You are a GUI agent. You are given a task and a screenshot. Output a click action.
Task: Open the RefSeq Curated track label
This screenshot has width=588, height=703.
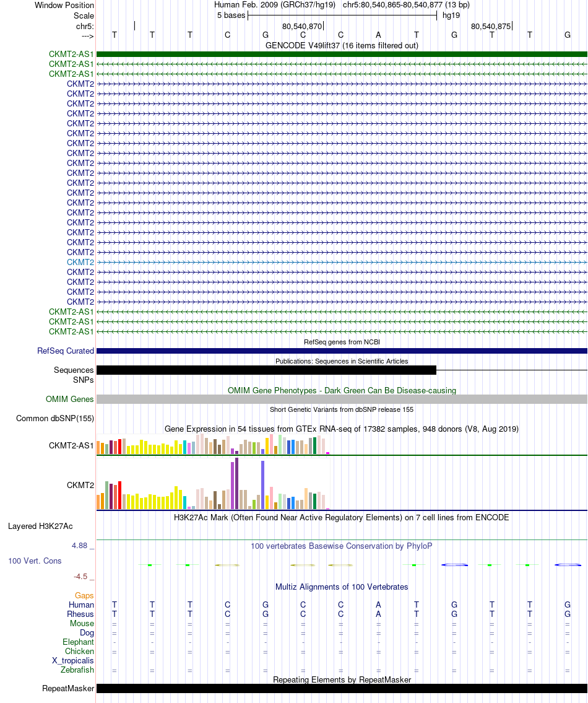(66, 351)
